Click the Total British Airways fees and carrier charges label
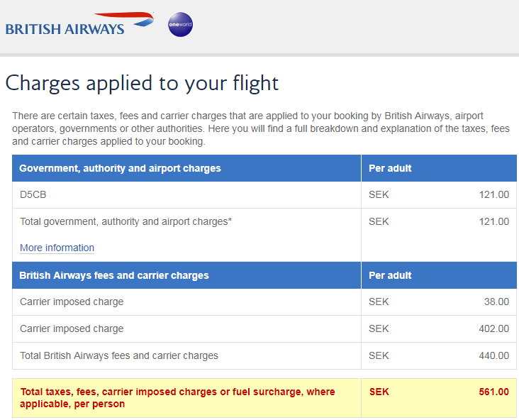This screenshot has width=519, height=420. (119, 355)
